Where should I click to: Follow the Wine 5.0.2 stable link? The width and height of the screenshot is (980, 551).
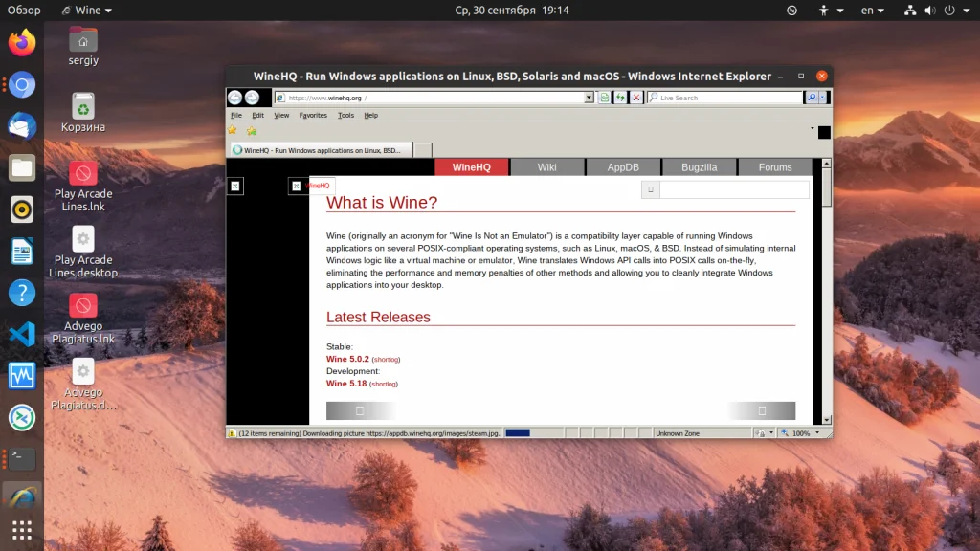[x=347, y=359]
